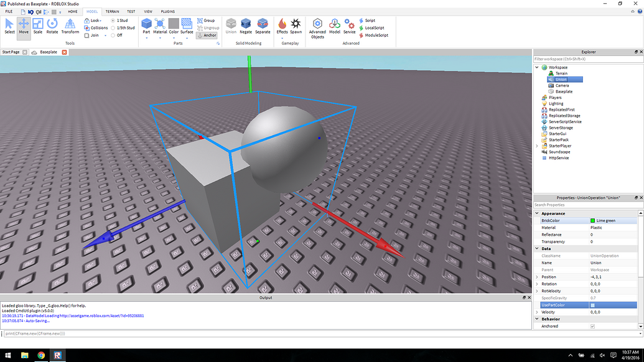Add Effects from Gameplay section
The image size is (644, 362).
[282, 26]
